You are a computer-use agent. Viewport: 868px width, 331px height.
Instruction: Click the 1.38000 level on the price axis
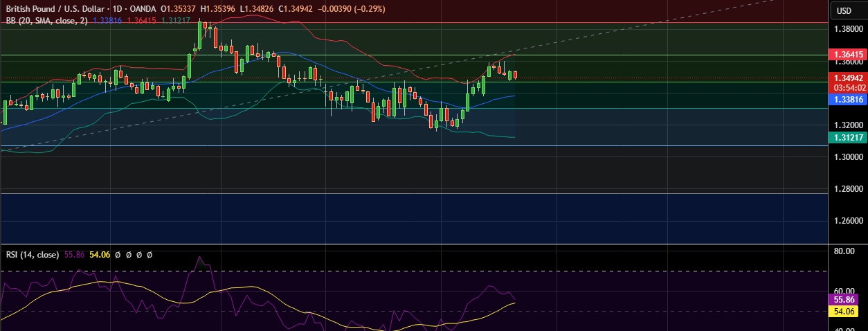847,29
